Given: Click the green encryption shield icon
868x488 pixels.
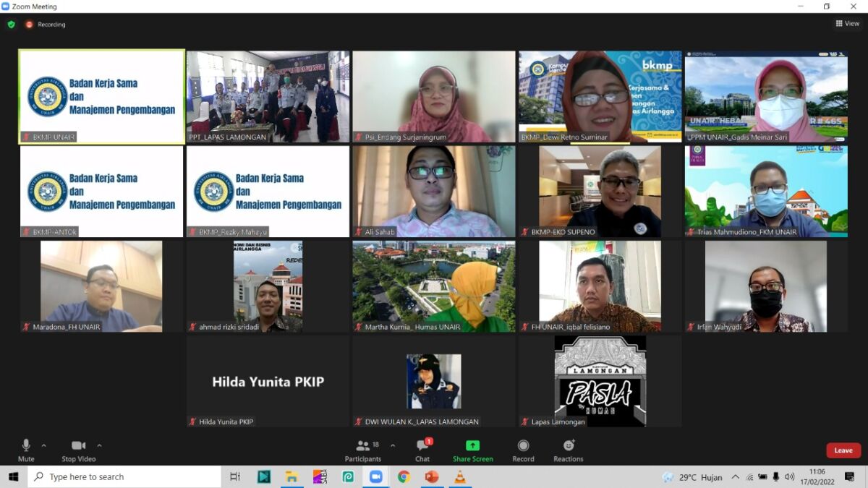Looking at the screenshot, I should (x=11, y=25).
